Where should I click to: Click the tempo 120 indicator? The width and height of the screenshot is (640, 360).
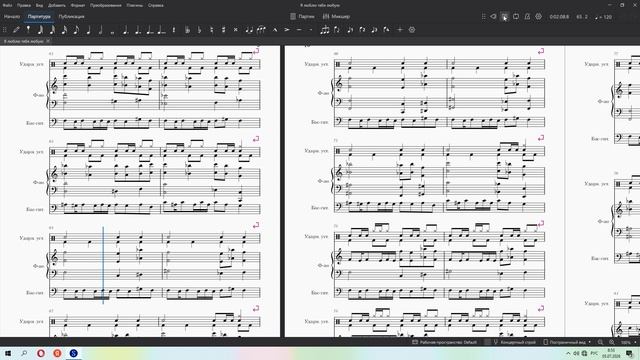pyautogui.click(x=603, y=17)
